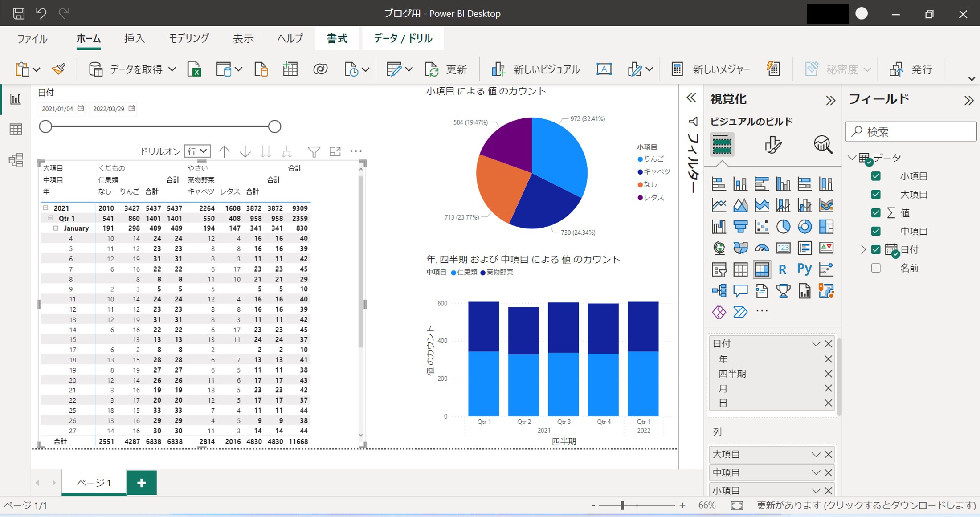
Task: Open the 大項目 column field dropdown
Action: click(x=816, y=455)
